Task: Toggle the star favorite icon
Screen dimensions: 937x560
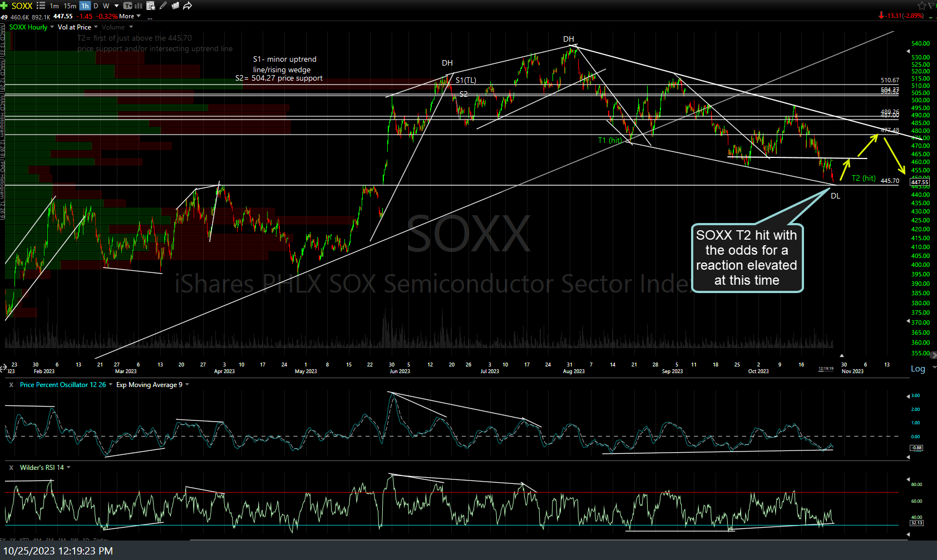Action: (x=922, y=5)
